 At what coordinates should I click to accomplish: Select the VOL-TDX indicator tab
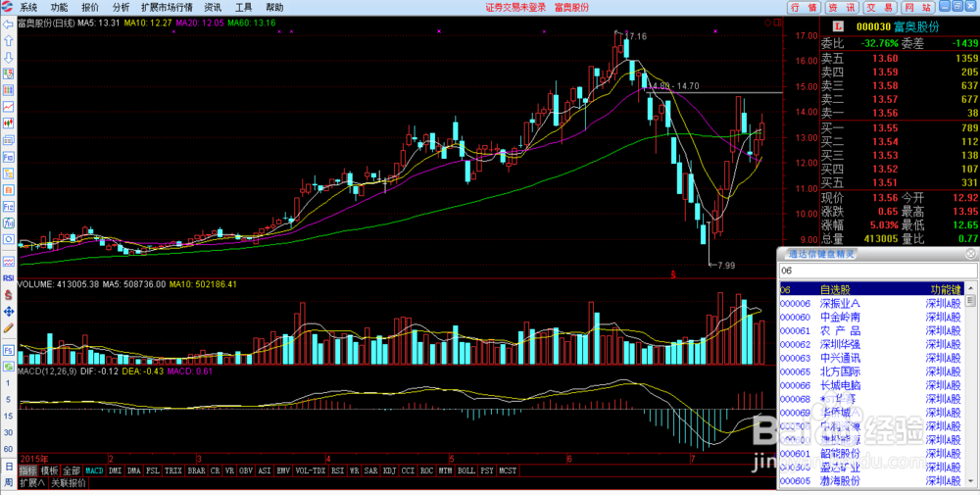tap(311, 470)
